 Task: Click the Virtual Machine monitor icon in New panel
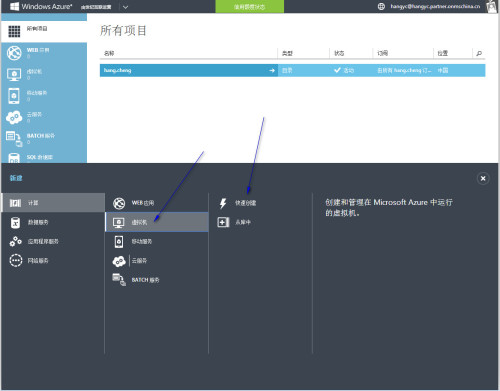(x=119, y=222)
